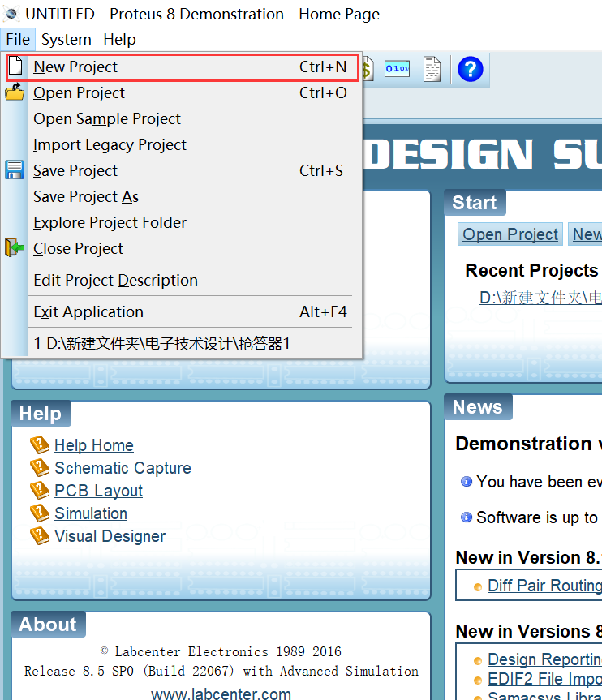This screenshot has width=602, height=700.
Task: Open the Bill of Materials dollar icon
Action: click(x=367, y=69)
